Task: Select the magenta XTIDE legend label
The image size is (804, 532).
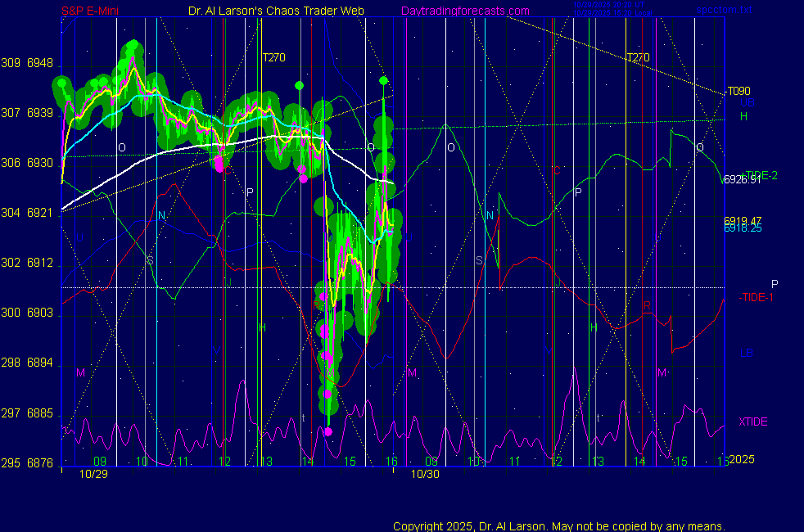Action: (752, 422)
